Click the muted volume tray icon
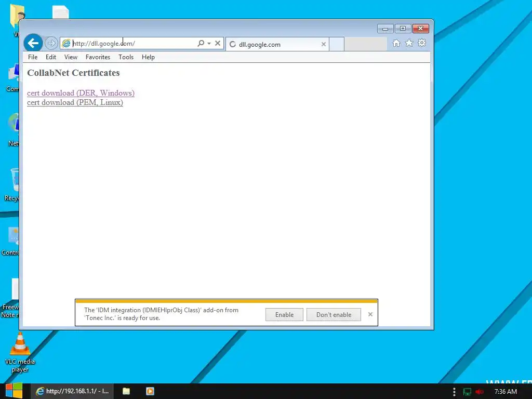Screen dimensions: 532x399 point(480,392)
